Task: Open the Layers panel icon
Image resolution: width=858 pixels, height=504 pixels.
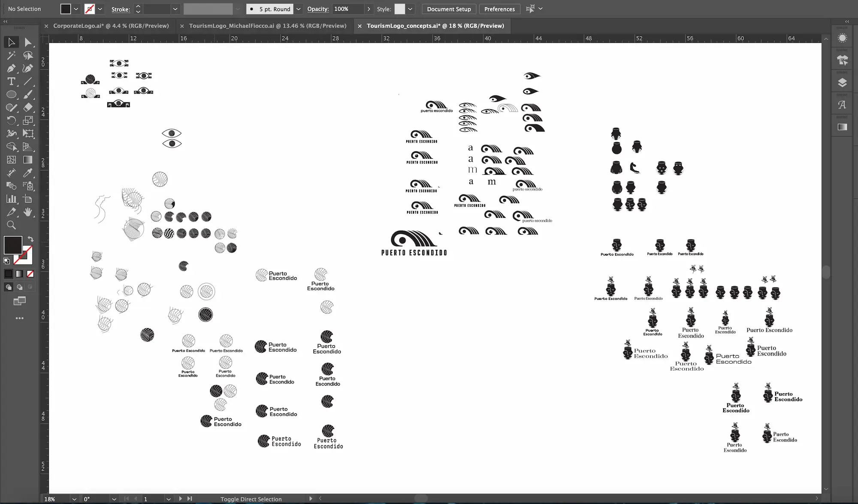Action: [x=843, y=83]
